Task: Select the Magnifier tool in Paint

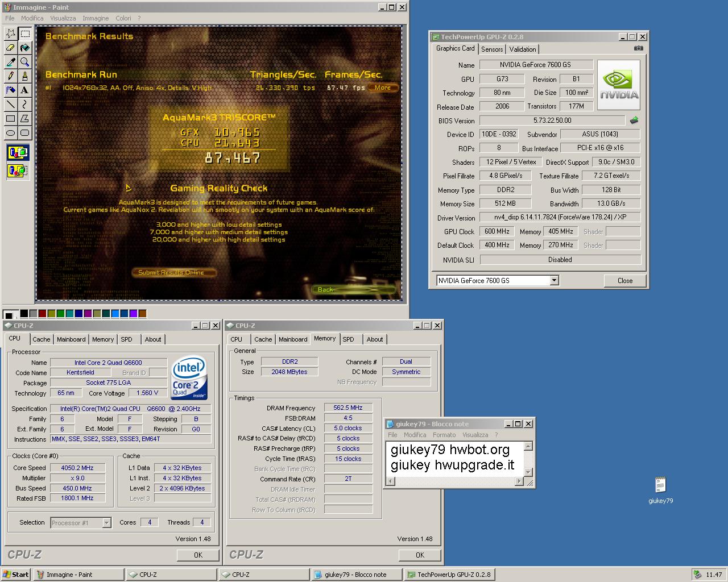Action: coord(25,62)
